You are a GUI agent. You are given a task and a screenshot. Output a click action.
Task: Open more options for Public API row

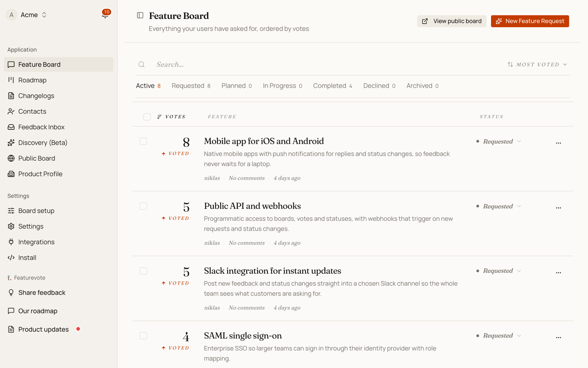coord(558,208)
